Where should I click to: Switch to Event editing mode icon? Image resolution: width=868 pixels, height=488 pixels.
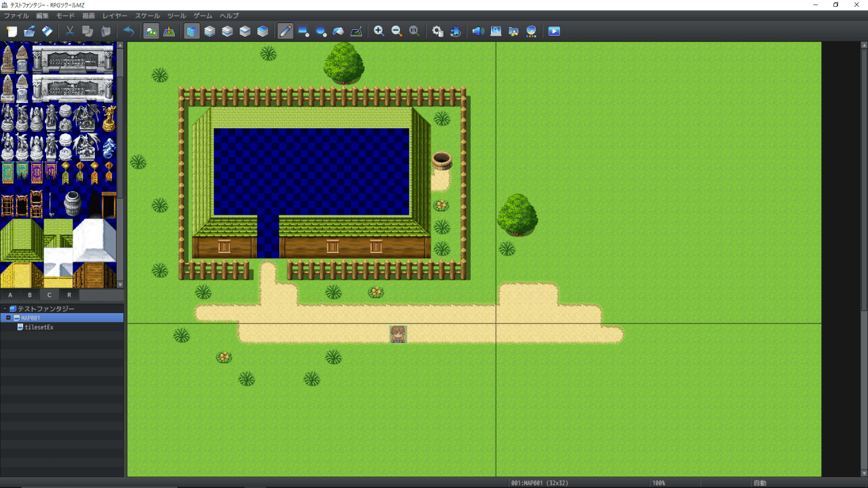click(x=169, y=31)
